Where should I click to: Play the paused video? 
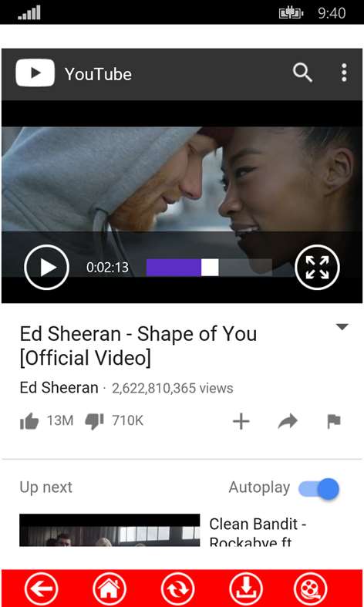tap(46, 267)
